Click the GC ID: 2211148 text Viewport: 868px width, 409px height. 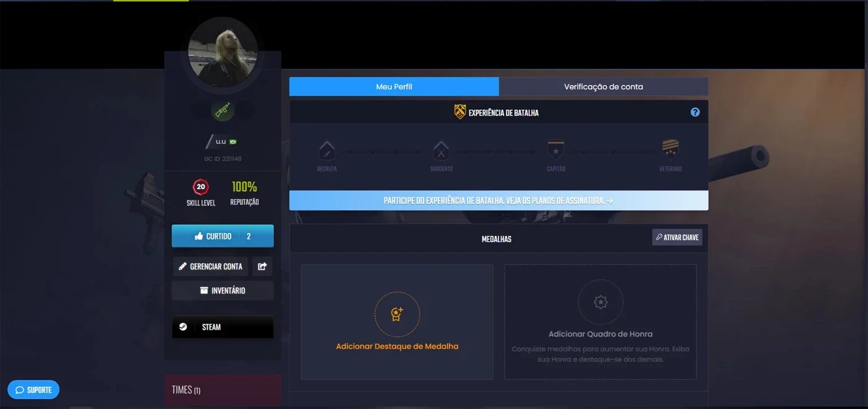(223, 159)
